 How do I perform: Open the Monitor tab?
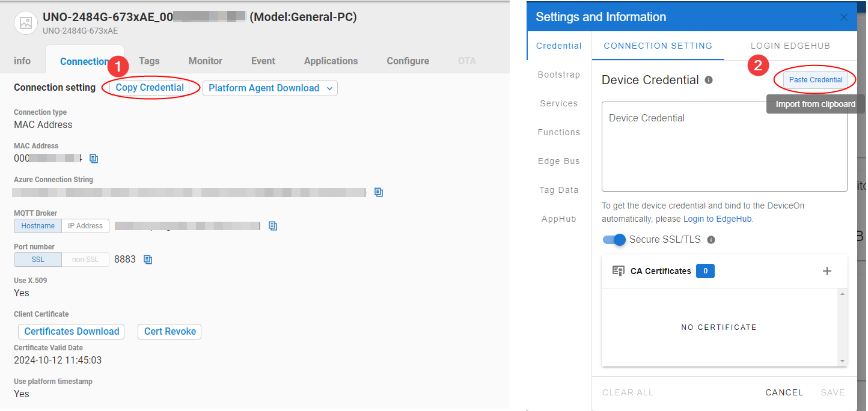206,61
